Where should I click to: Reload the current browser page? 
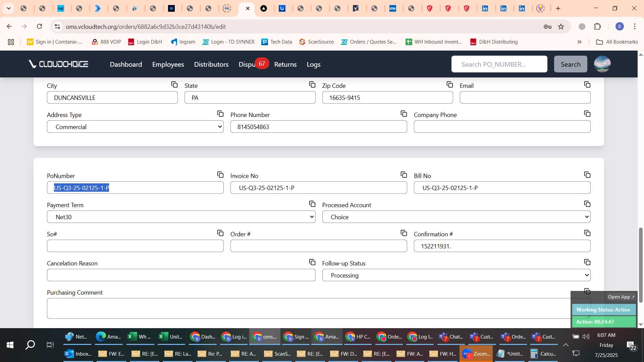point(40,26)
